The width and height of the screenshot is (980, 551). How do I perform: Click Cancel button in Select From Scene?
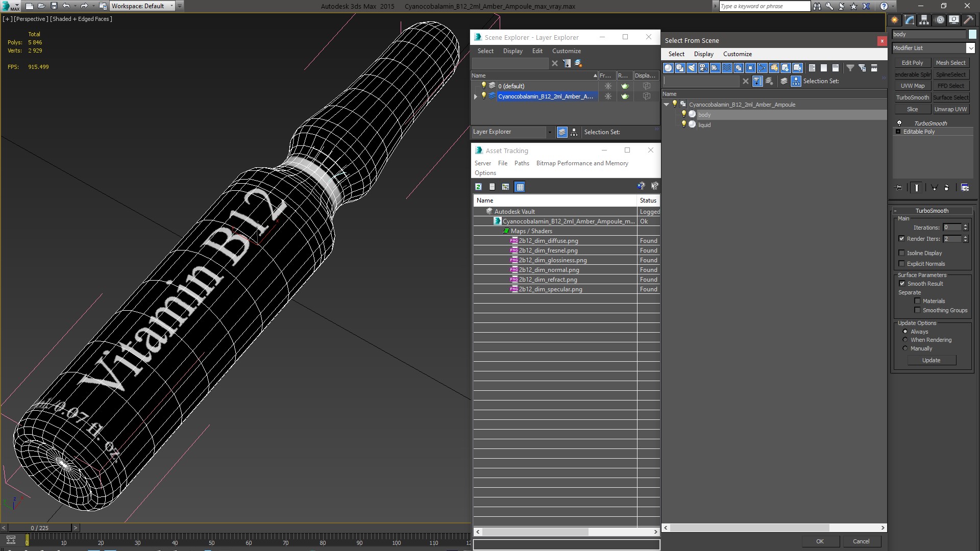(861, 541)
